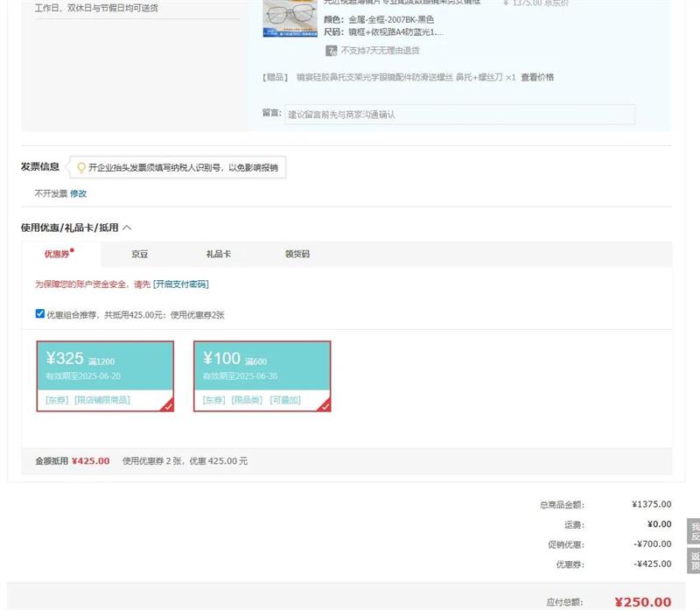Uncheck the recommended coupon combination checkbox
This screenshot has width=700, height=610.
click(x=40, y=313)
